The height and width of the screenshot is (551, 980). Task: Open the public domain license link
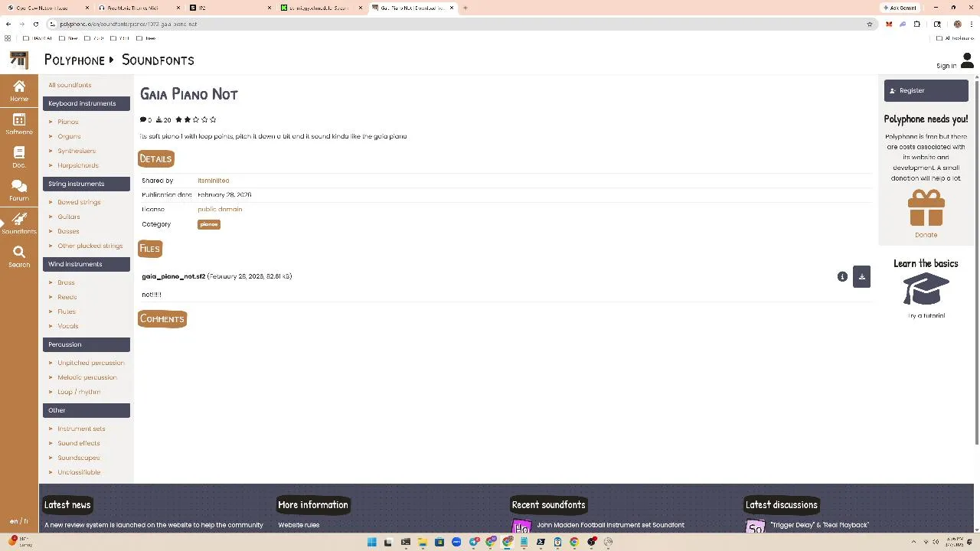(220, 209)
